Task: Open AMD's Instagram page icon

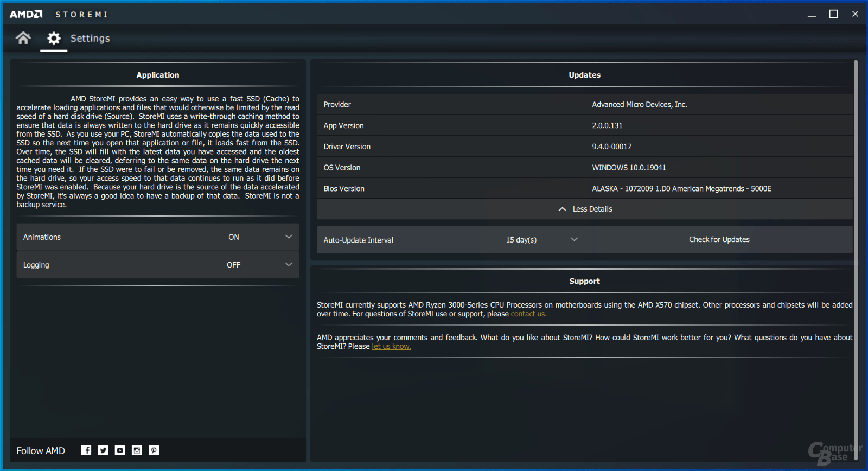Action: point(137,450)
